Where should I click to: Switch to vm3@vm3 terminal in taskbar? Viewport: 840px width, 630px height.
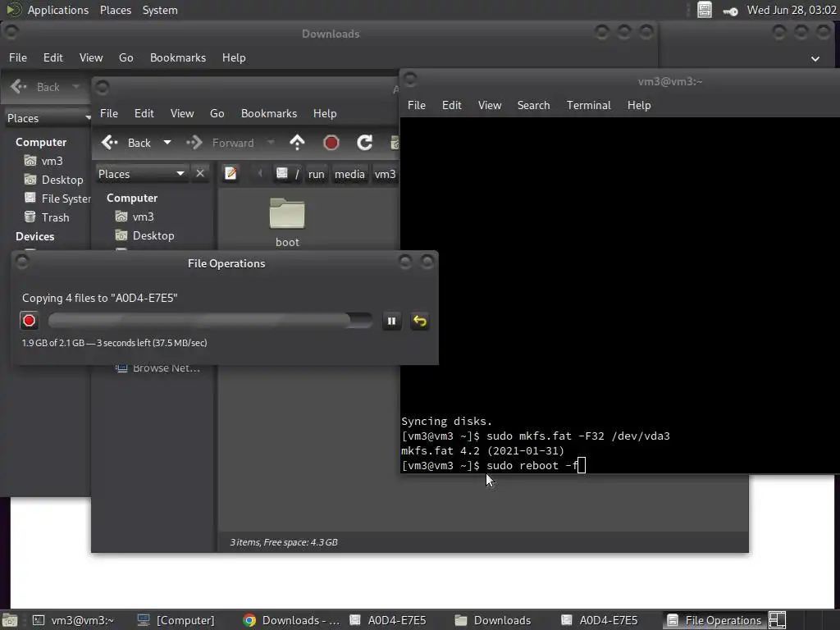(73, 620)
